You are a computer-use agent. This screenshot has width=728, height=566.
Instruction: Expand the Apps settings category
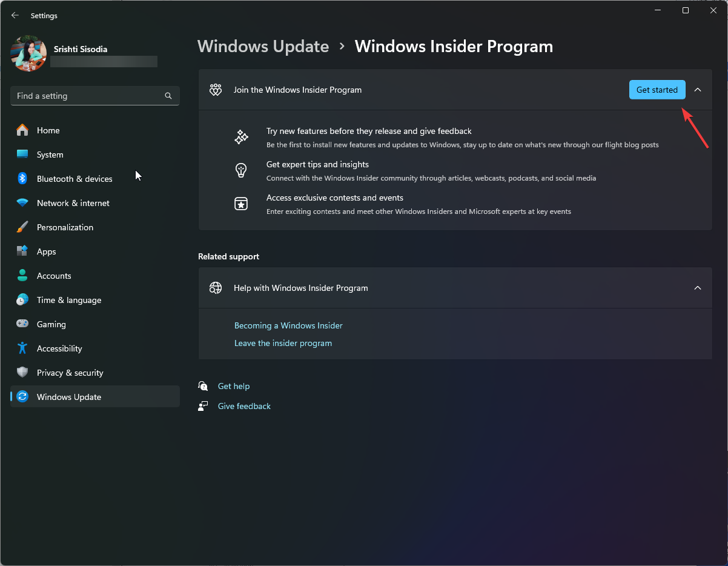click(x=46, y=251)
